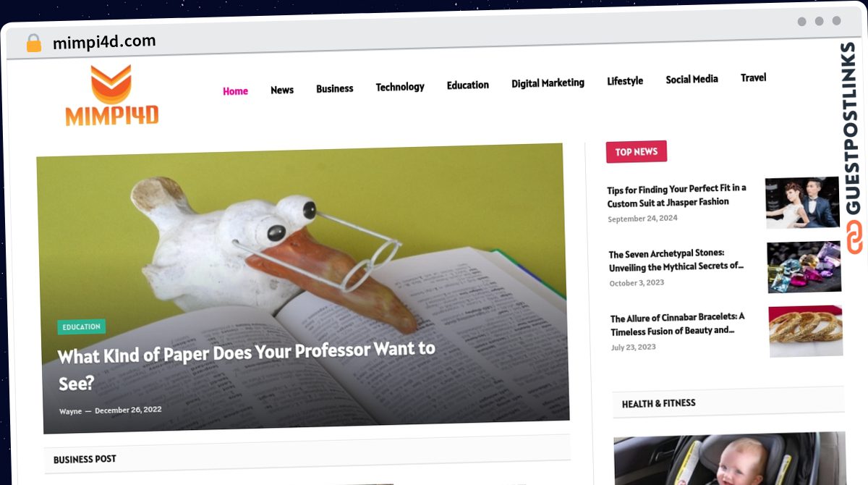Go to the News section
Image resolution: width=868 pixels, height=485 pixels.
pyautogui.click(x=282, y=90)
